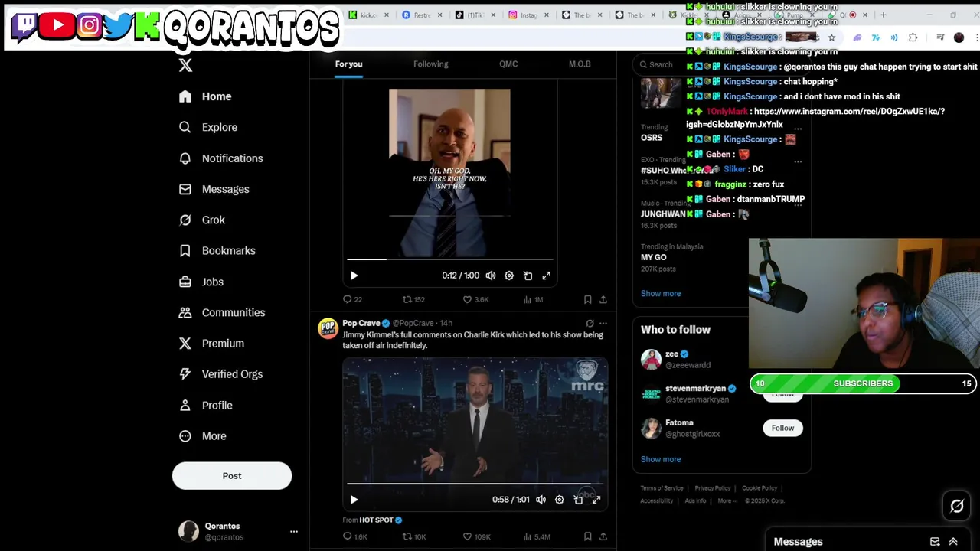
Task: Open account menu dots next to Qorantos
Action: coord(294,531)
